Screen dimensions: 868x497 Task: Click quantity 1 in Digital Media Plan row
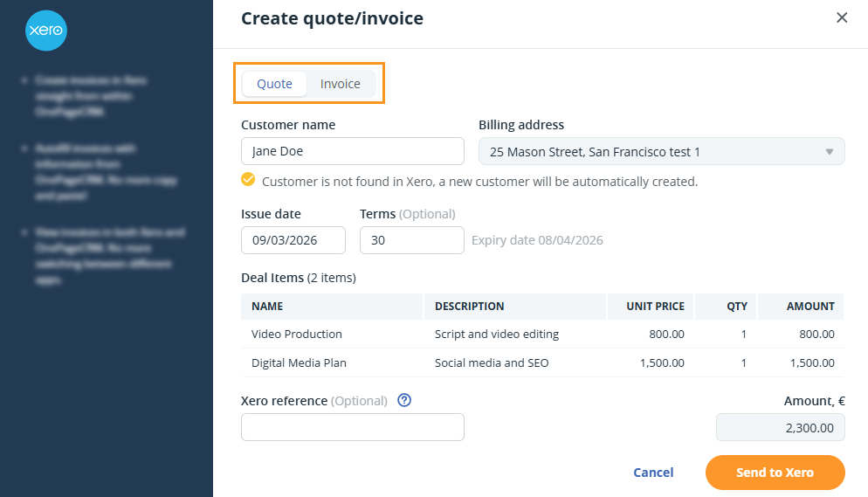tap(743, 363)
